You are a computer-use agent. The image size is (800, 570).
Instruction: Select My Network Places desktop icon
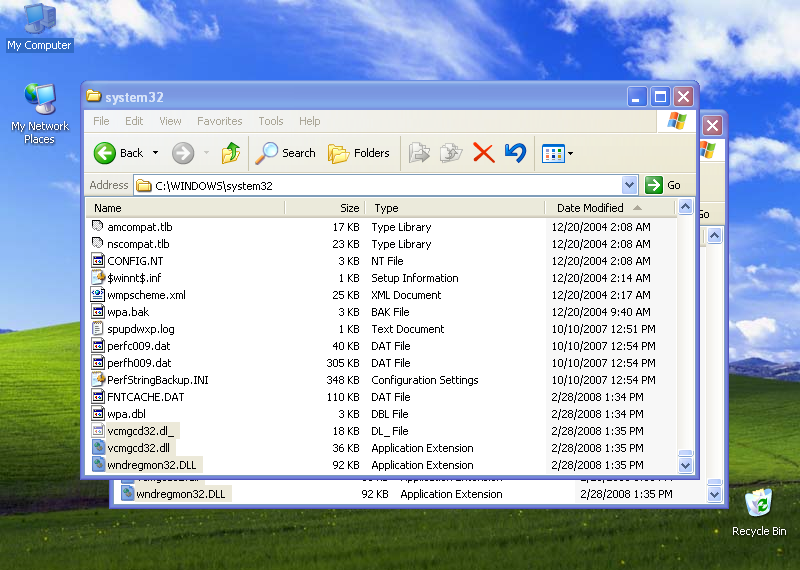pos(40,114)
